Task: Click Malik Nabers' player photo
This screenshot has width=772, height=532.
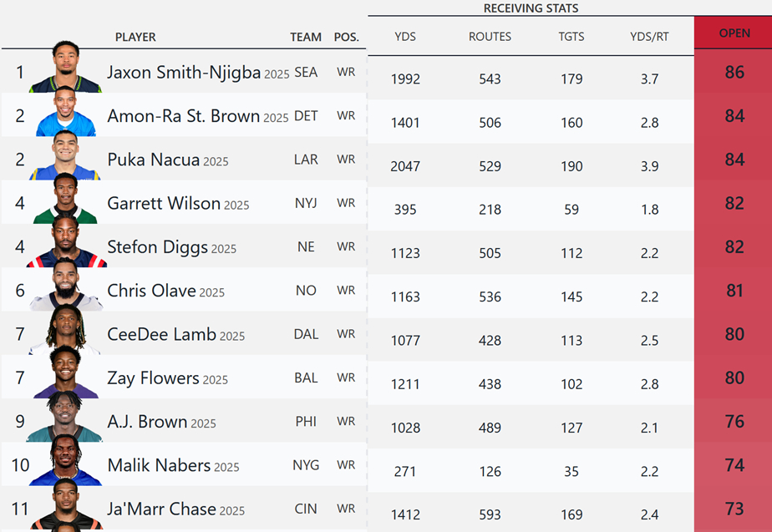Action: tap(65, 462)
